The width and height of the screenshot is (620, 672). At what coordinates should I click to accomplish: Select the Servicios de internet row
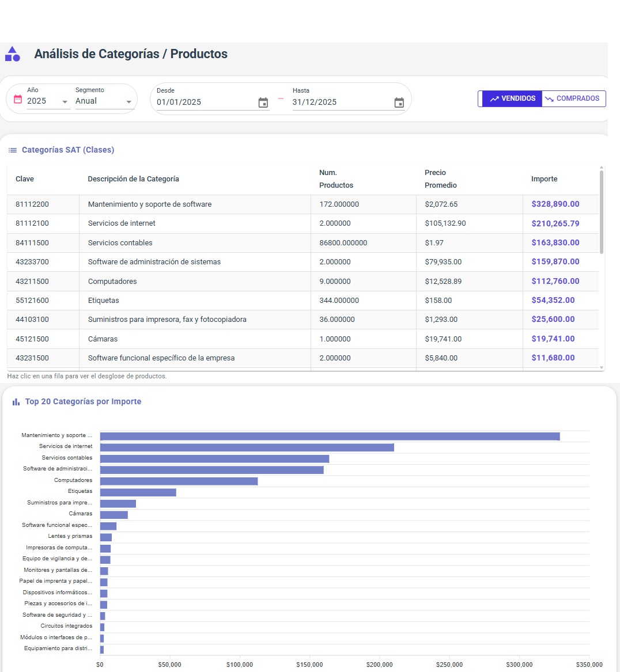[122, 223]
